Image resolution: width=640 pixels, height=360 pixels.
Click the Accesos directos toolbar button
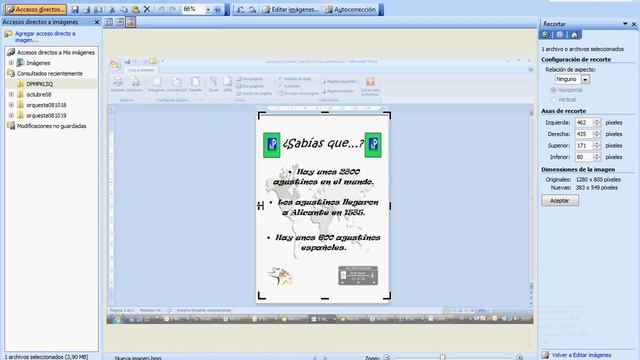click(36, 9)
